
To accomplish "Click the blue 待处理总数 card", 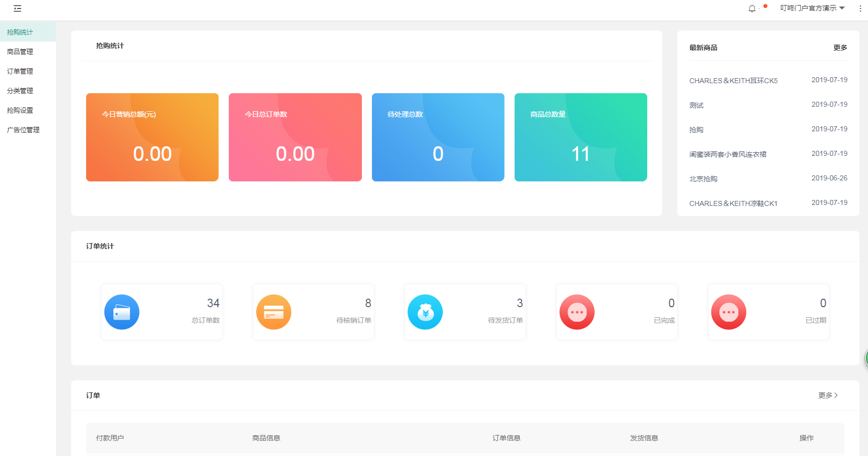I will click(438, 137).
